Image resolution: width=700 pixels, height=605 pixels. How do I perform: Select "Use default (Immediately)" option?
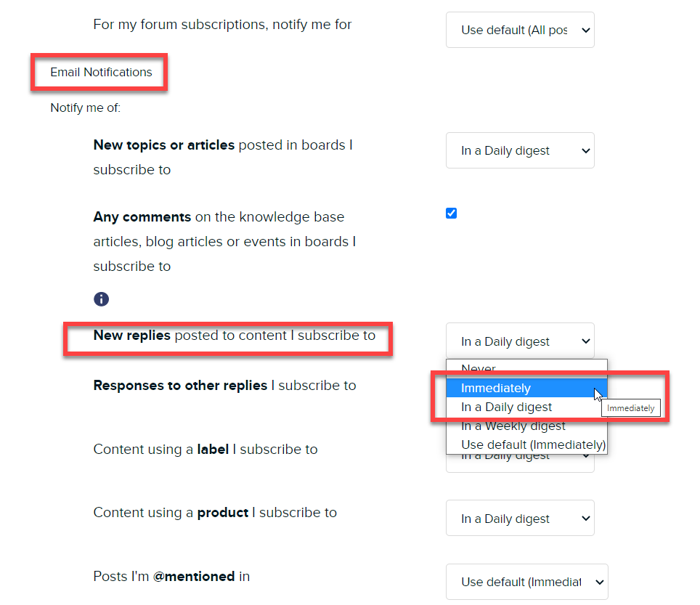532,444
